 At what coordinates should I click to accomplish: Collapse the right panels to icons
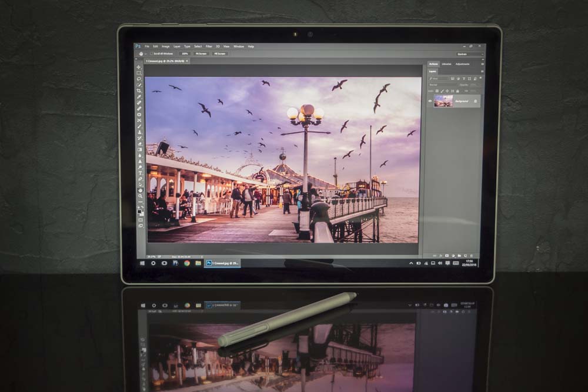pyautogui.click(x=483, y=59)
